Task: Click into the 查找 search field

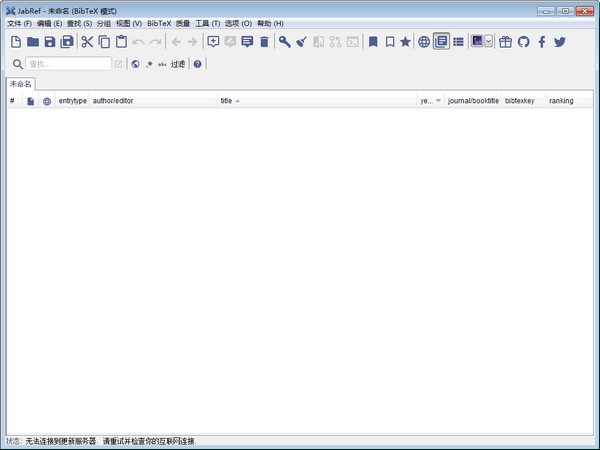Action: coord(67,64)
